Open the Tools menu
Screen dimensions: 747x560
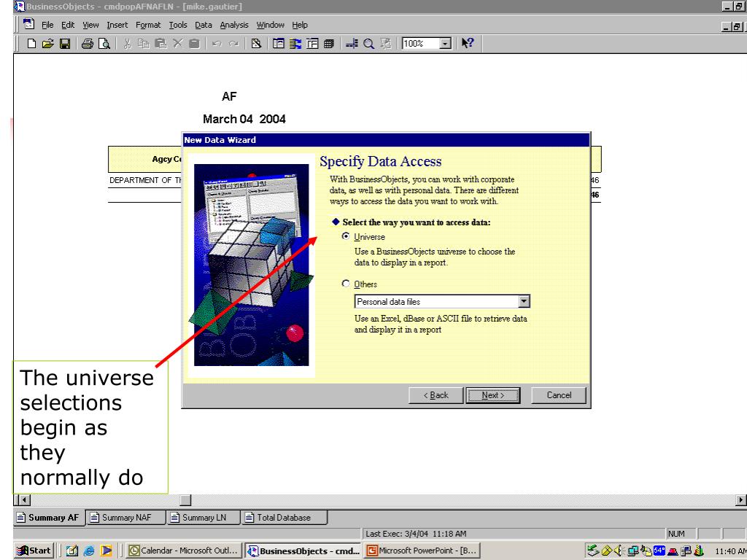pos(178,25)
